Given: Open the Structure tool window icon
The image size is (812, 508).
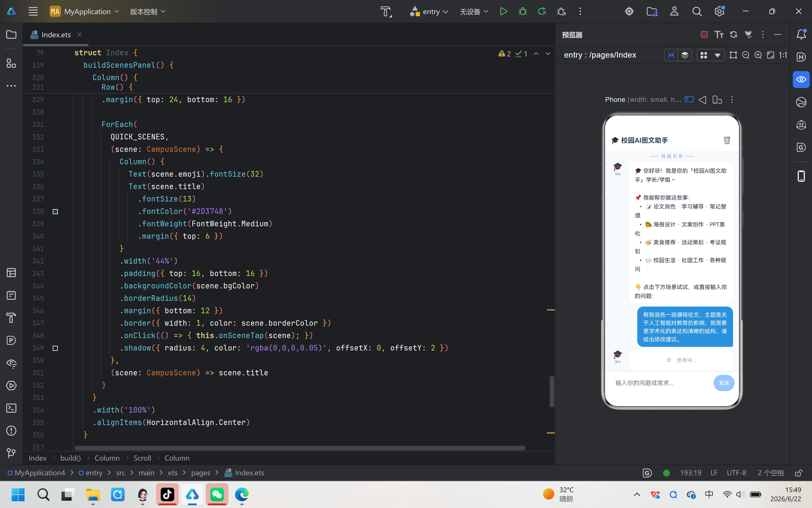Looking at the screenshot, I should tap(11, 63).
